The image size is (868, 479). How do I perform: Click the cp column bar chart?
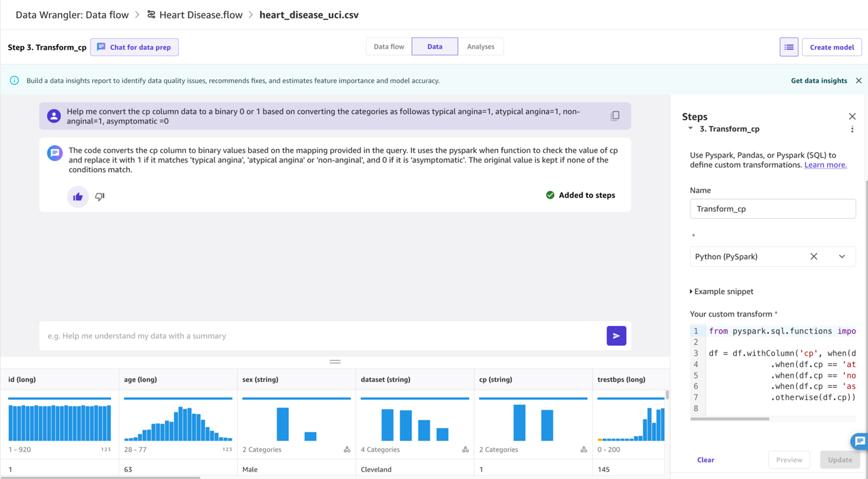533,423
